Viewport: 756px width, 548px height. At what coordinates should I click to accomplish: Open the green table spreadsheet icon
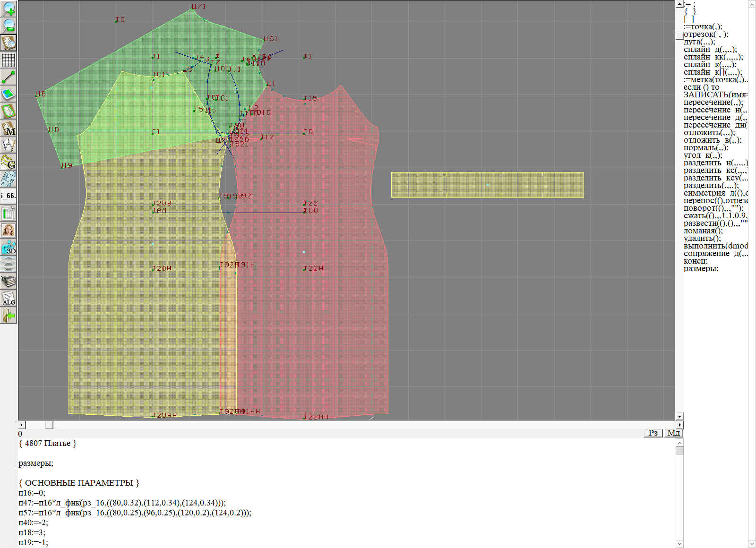point(9,213)
